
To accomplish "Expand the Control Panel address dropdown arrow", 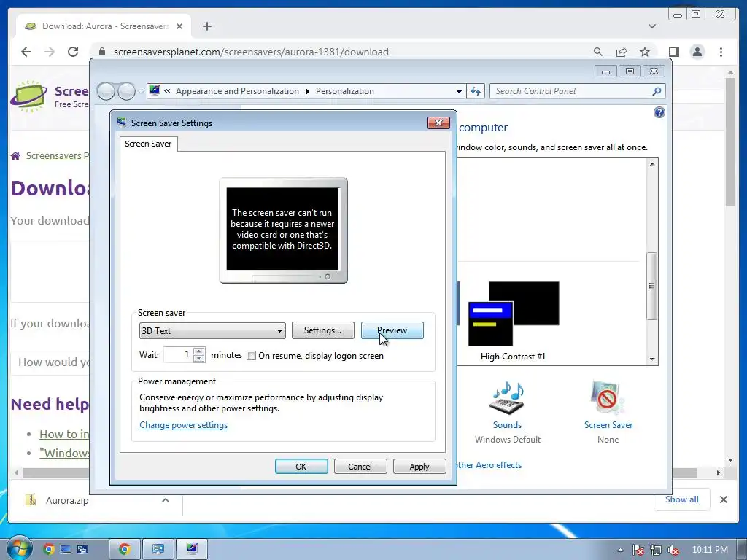I will 459,91.
